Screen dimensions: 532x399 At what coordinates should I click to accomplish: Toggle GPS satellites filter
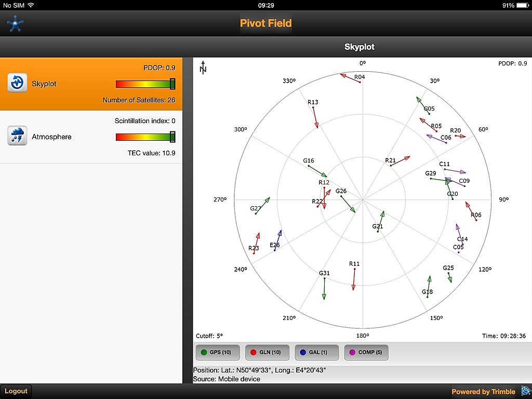tap(217, 352)
